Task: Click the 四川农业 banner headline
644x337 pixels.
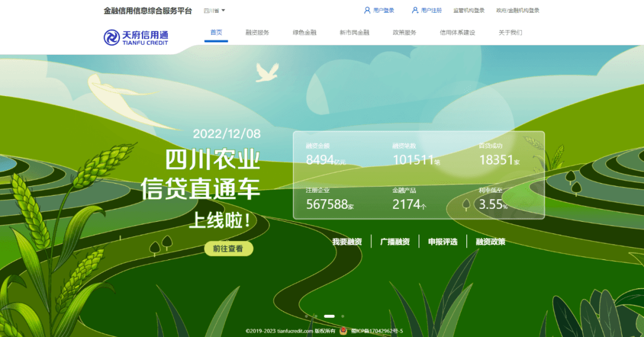Action: [213, 159]
